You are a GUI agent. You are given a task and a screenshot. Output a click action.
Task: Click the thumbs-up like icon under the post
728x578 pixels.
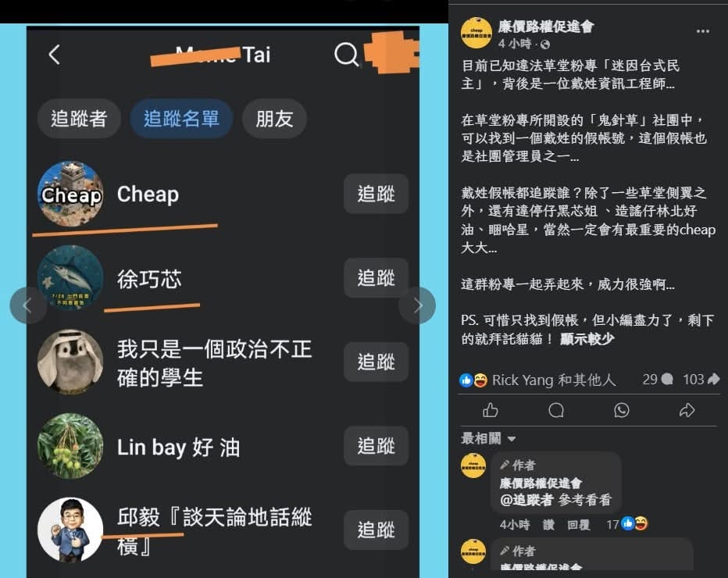(491, 410)
